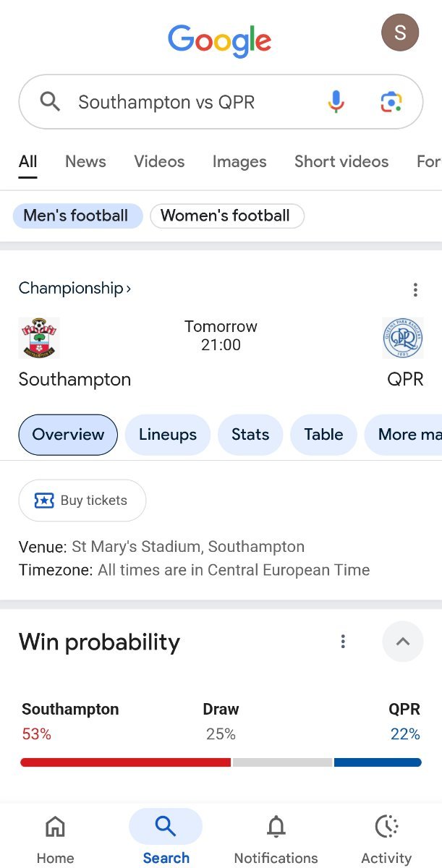This screenshot has height=868, width=442.
Task: Tap the magnifier icon in search bar
Action: point(50,102)
